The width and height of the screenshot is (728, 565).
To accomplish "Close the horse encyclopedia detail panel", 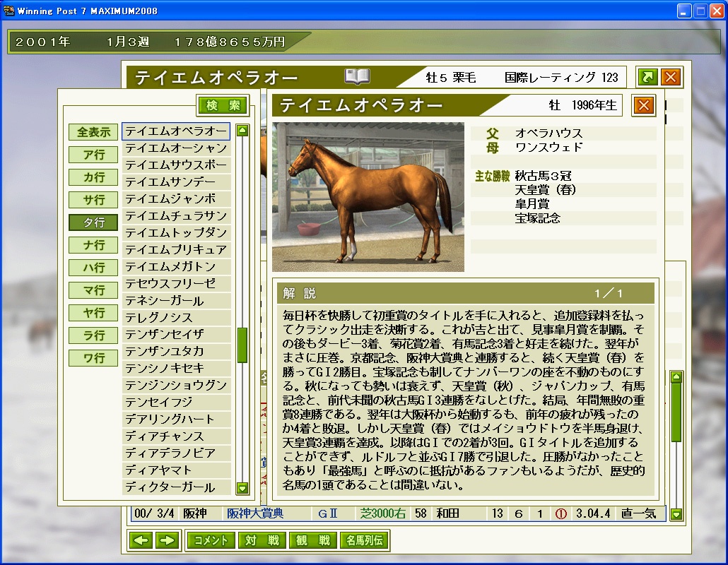I will point(643,105).
